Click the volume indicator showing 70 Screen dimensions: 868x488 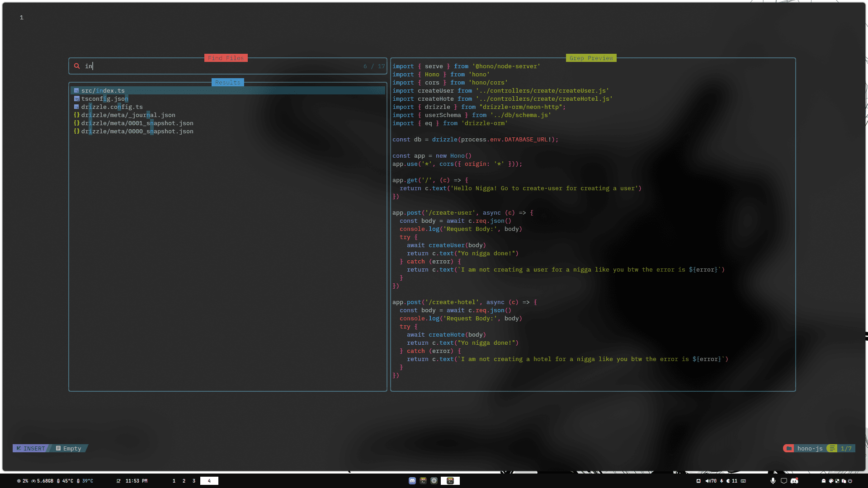(712, 481)
